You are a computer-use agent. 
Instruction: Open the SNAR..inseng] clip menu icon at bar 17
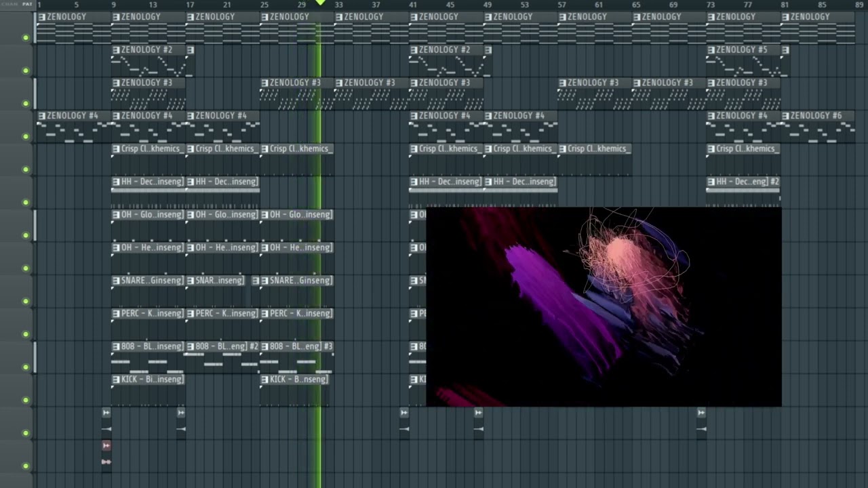click(191, 281)
